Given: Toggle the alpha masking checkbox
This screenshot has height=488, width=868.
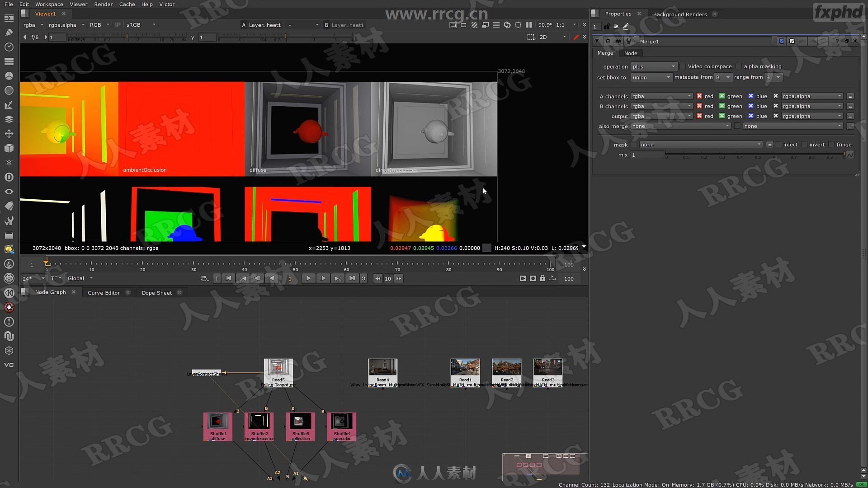Looking at the screenshot, I should (x=739, y=66).
